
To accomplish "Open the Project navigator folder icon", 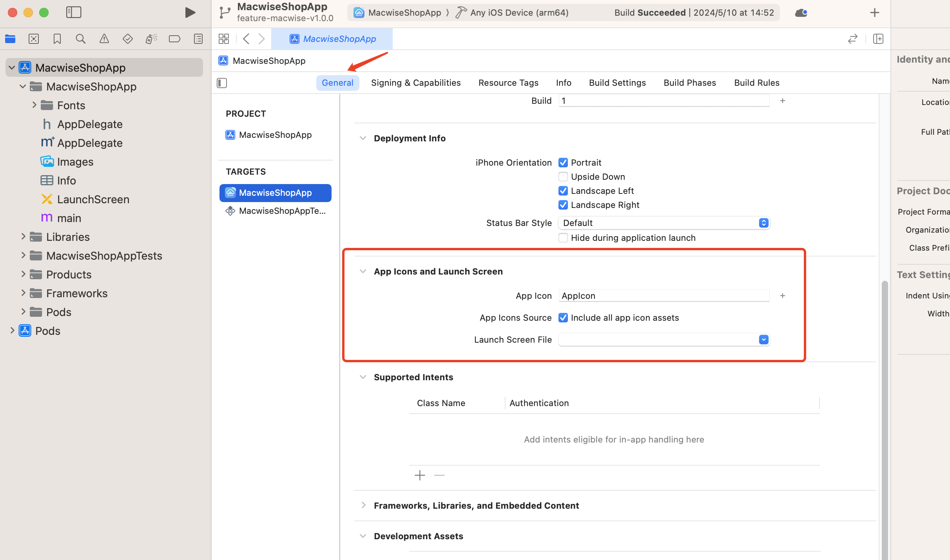I will pos(10,39).
